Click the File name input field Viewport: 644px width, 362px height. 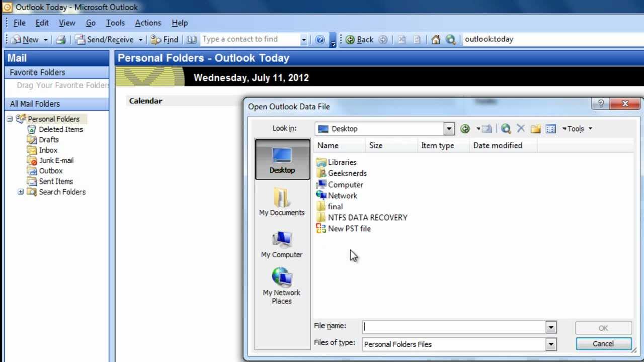point(454,327)
